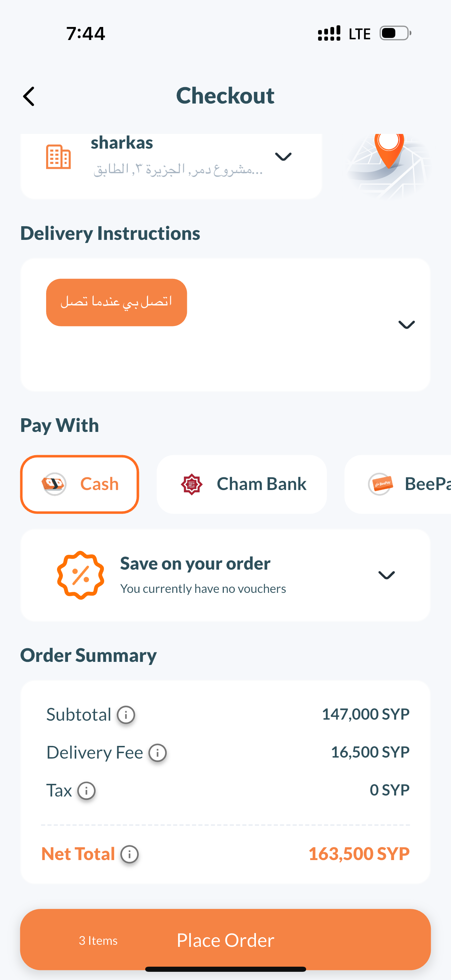This screenshot has width=451, height=980.
Task: Tap the Cham Bank logo icon
Action: point(192,484)
